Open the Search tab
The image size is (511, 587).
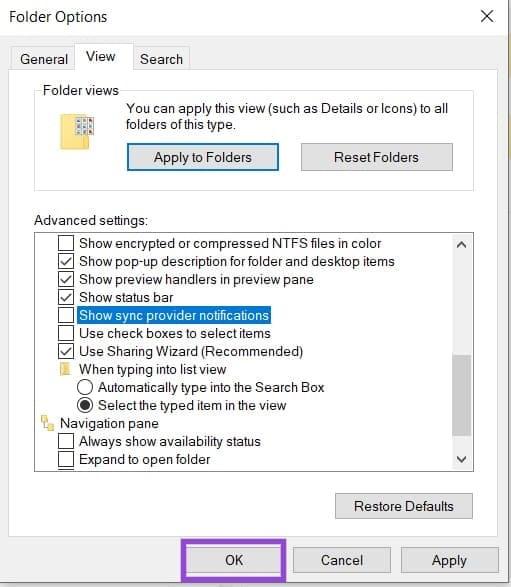161,59
